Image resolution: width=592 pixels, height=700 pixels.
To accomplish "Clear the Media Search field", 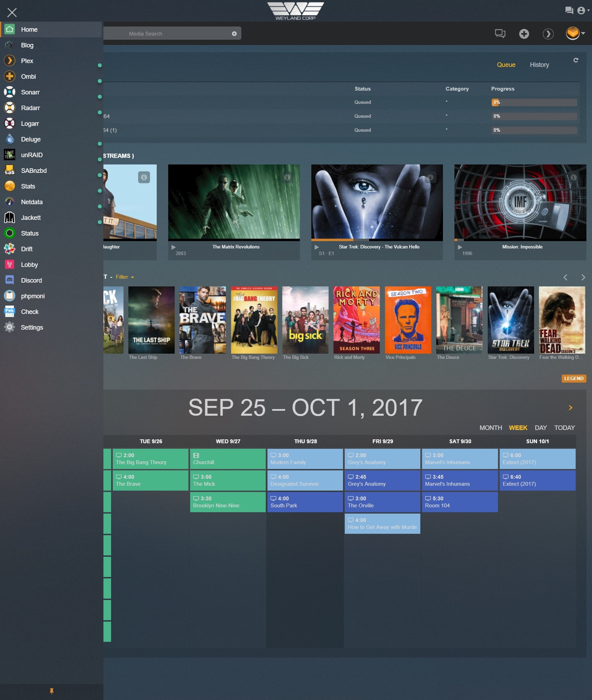I will click(x=234, y=34).
